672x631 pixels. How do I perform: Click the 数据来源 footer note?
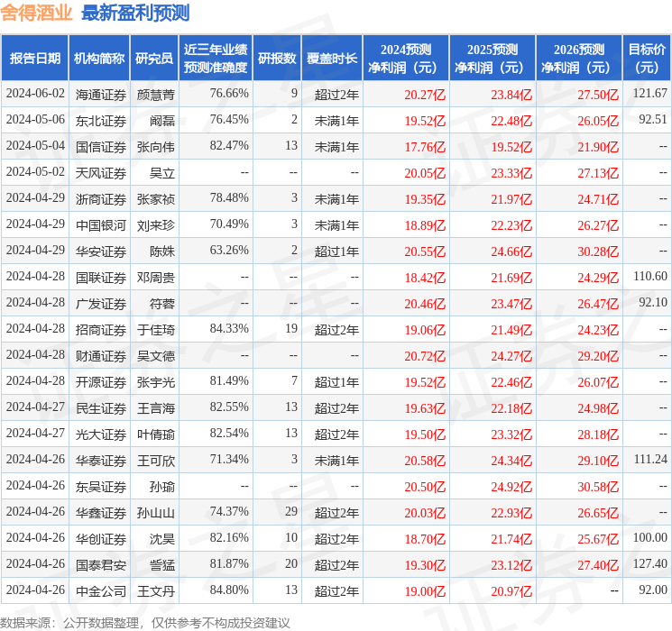pyautogui.click(x=145, y=622)
